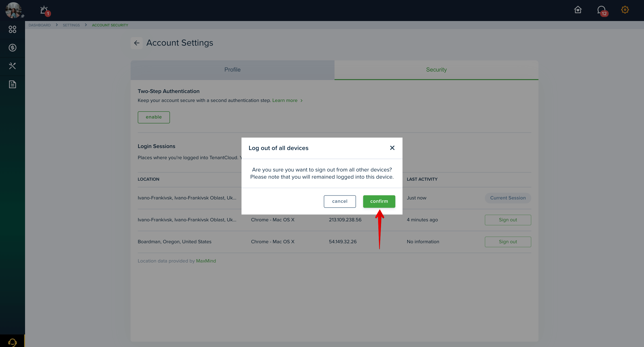Screen dimensions: 644x347
Task: Click the enable two-step button
Action: pyautogui.click(x=154, y=117)
